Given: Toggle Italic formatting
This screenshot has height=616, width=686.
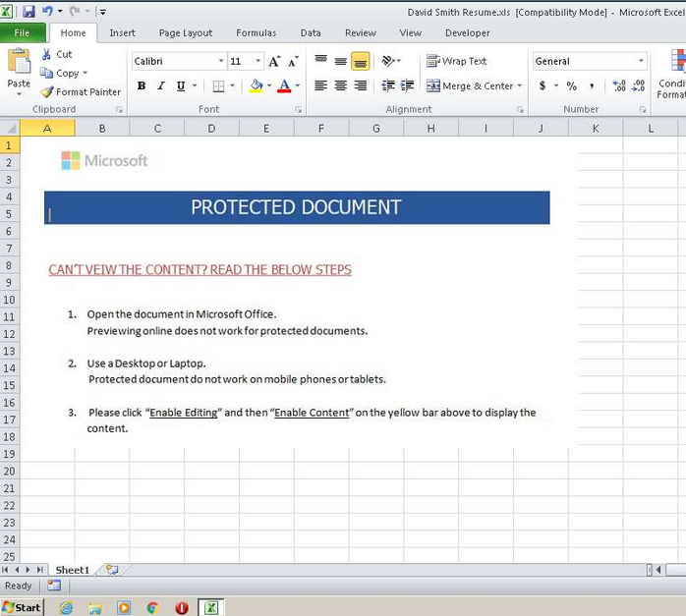Looking at the screenshot, I should (x=161, y=85).
